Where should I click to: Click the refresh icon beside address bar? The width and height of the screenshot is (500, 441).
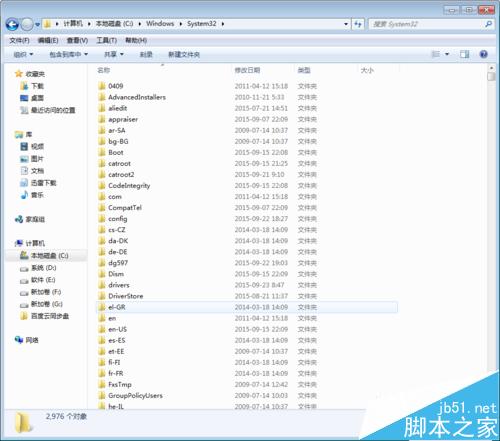(358, 24)
